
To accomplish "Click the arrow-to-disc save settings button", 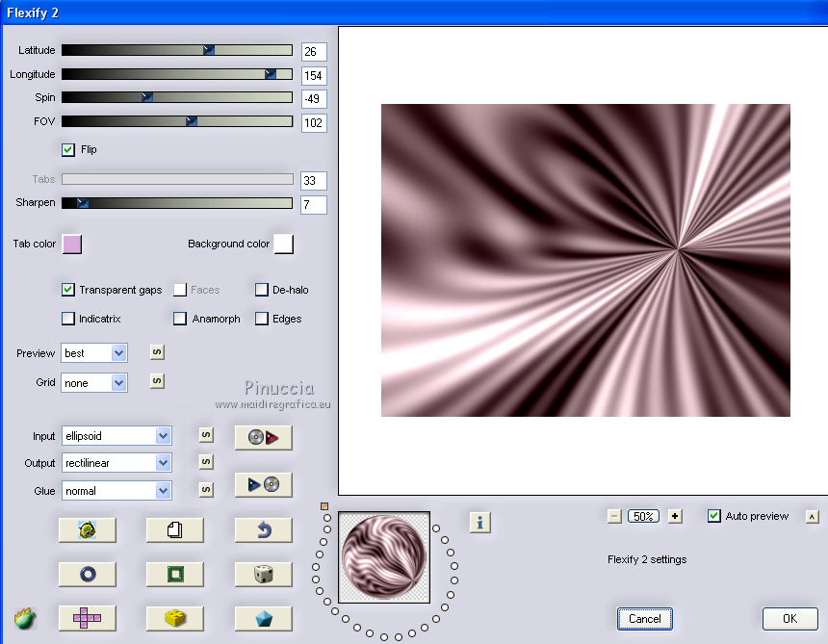I will tap(263, 484).
